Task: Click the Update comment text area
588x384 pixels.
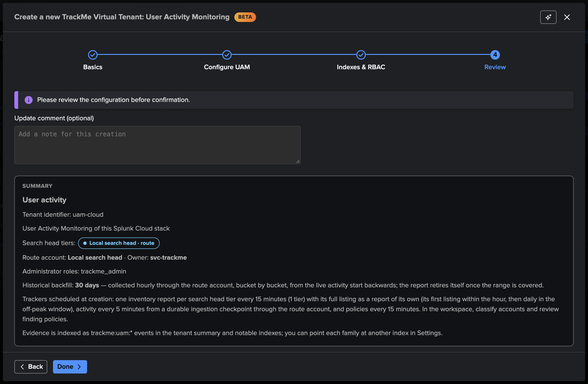Action: (x=157, y=145)
